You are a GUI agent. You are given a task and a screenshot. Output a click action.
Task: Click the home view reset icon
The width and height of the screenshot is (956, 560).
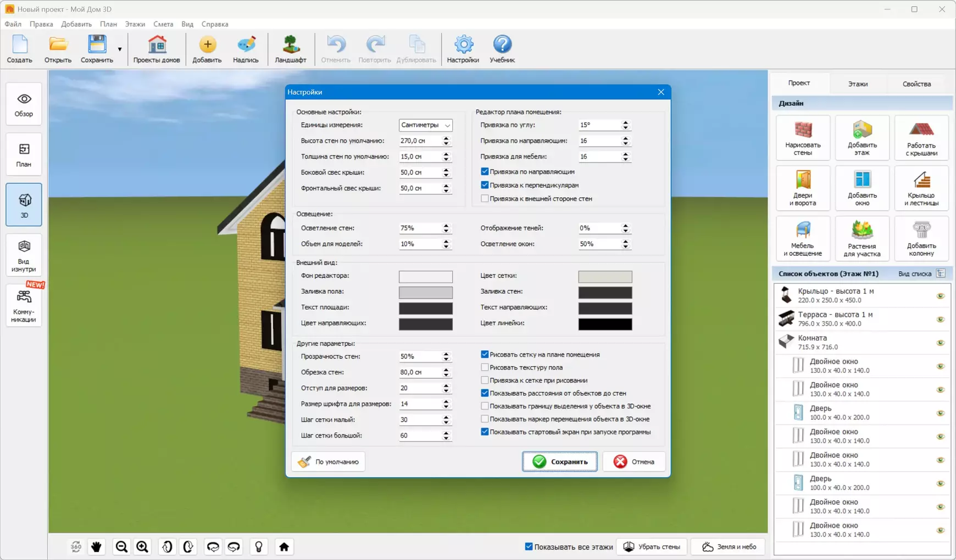click(x=284, y=547)
